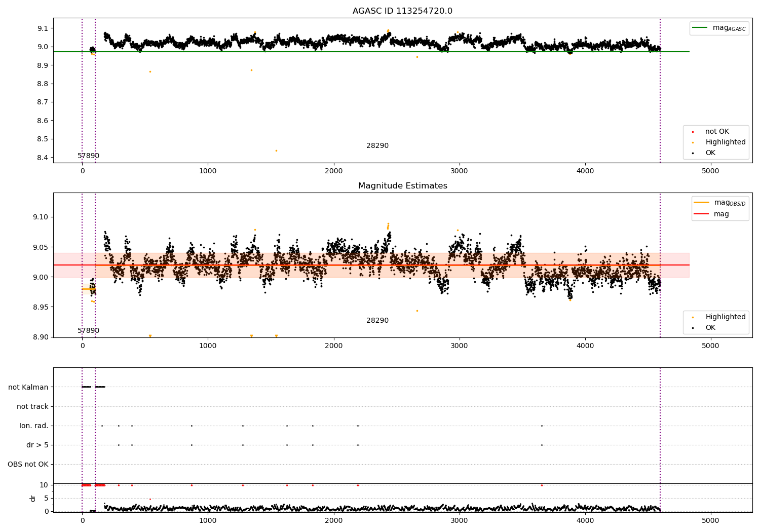Viewport: 760px width, 532px height.
Task: Click y-axis tick '8.6' on top plot
Action: (43, 121)
